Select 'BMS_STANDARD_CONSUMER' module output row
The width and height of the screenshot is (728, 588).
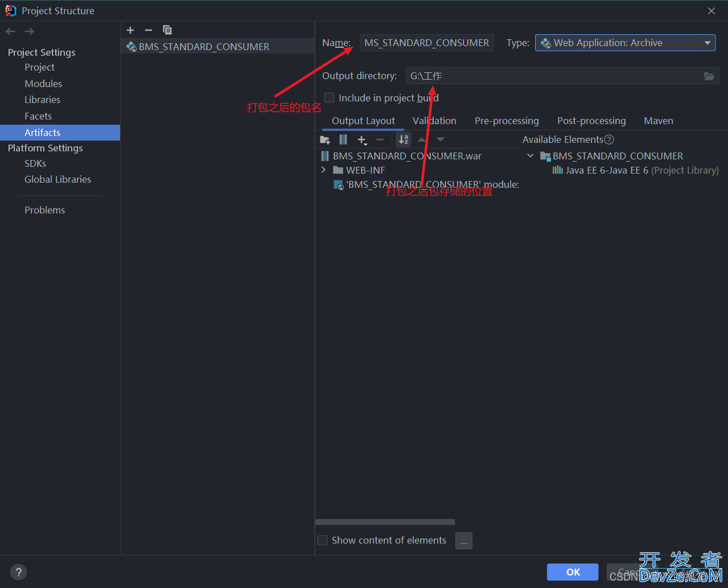426,184
